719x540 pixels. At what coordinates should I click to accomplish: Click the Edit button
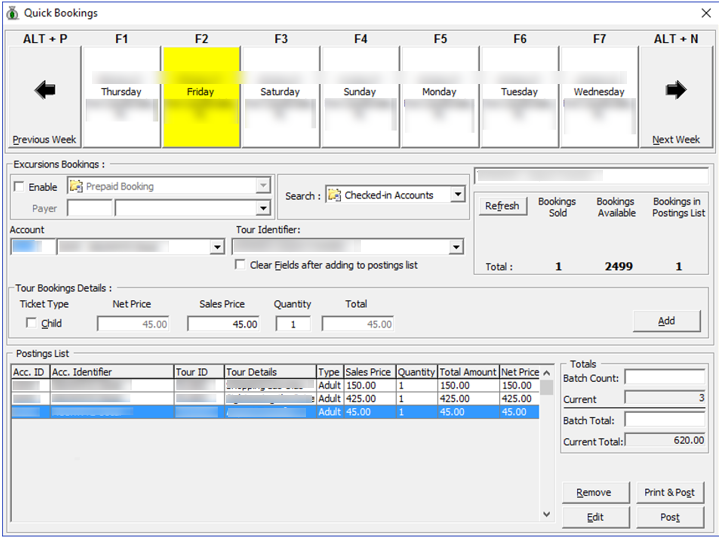coord(594,517)
